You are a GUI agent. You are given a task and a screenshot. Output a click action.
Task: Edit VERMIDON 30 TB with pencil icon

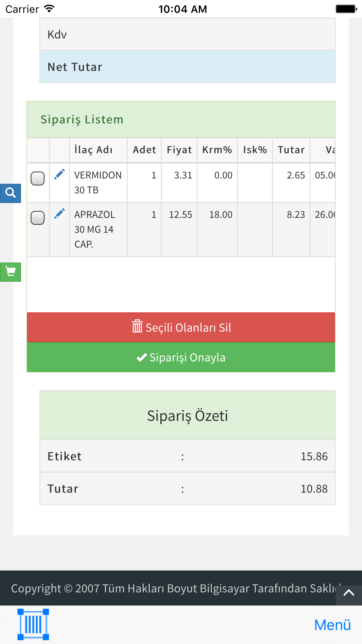pyautogui.click(x=59, y=174)
